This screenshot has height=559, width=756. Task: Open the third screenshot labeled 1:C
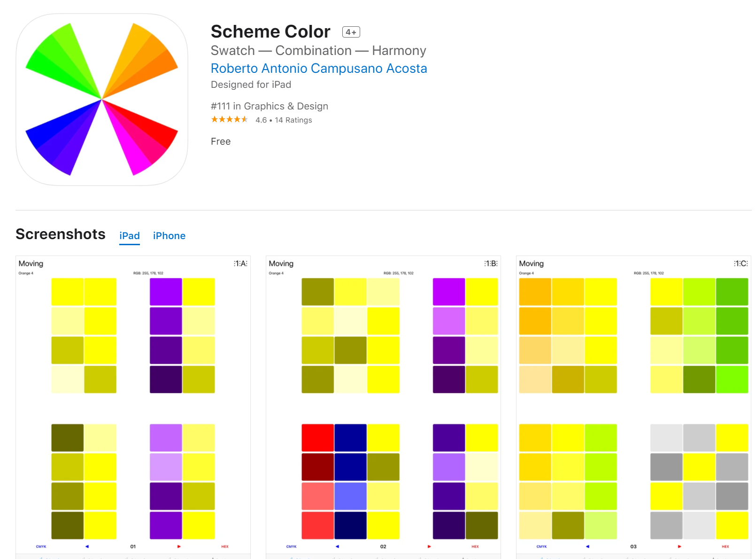pos(633,407)
